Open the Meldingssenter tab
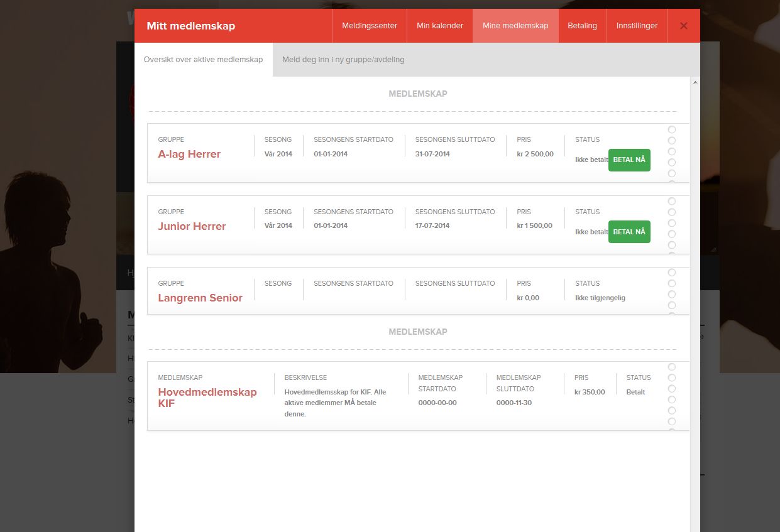This screenshot has height=532, width=780. click(370, 26)
